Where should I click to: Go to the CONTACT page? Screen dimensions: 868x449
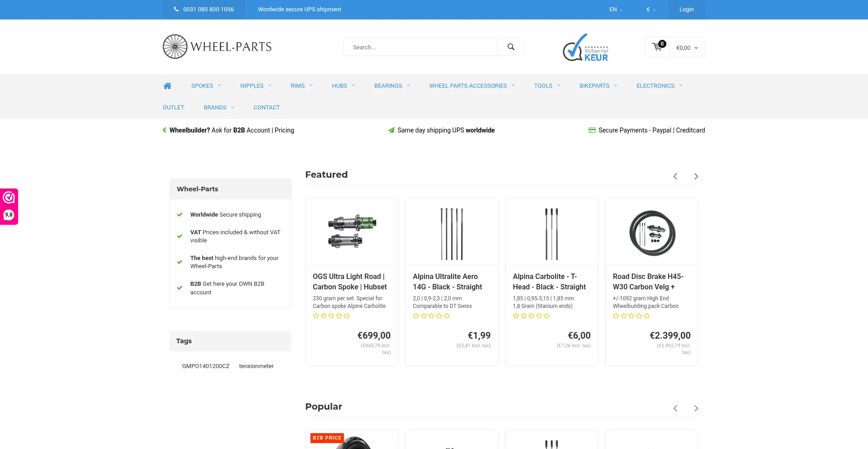[267, 108]
